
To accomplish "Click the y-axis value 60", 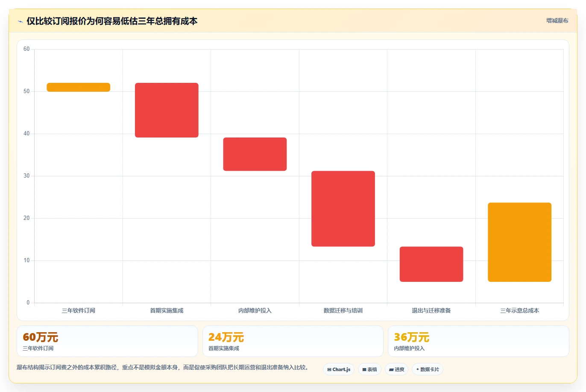I will tap(26, 49).
